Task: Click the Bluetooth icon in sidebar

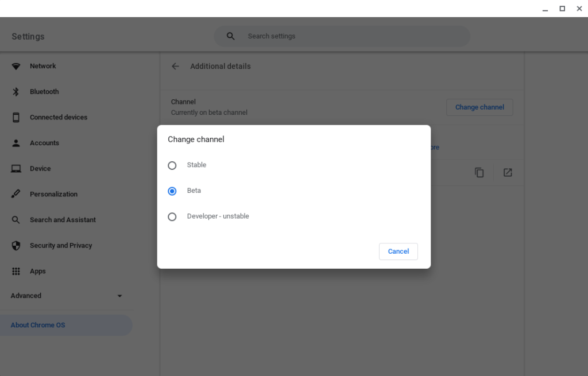Action: coord(16,92)
